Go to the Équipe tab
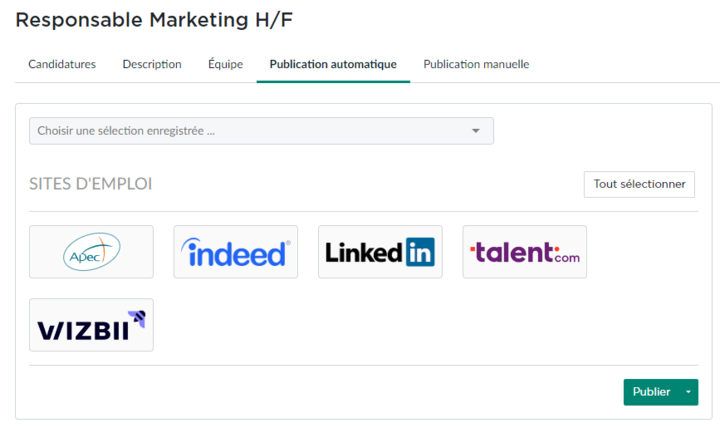This screenshot has height=428, width=720. click(225, 64)
